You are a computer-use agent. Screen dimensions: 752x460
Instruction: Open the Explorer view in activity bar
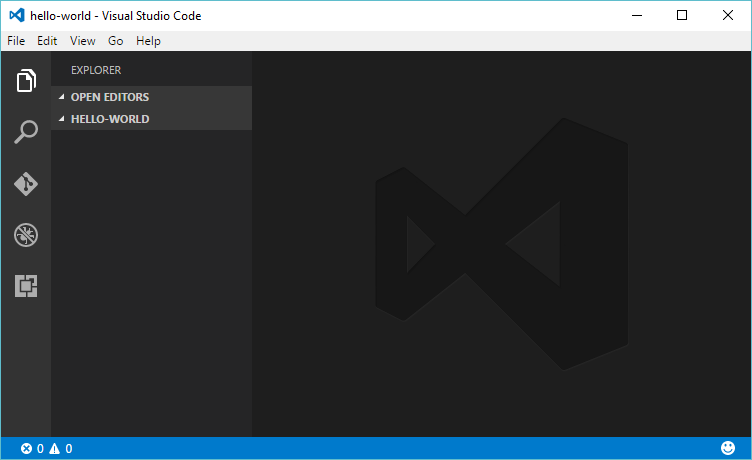pyautogui.click(x=26, y=81)
